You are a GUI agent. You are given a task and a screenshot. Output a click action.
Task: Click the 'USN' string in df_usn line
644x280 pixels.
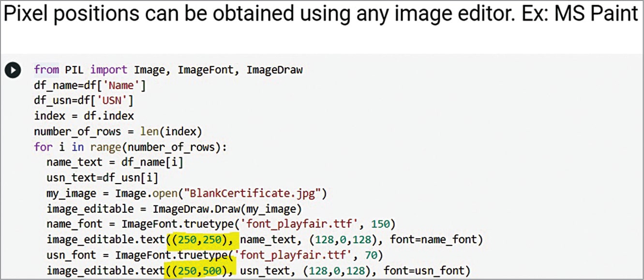pyautogui.click(x=115, y=101)
